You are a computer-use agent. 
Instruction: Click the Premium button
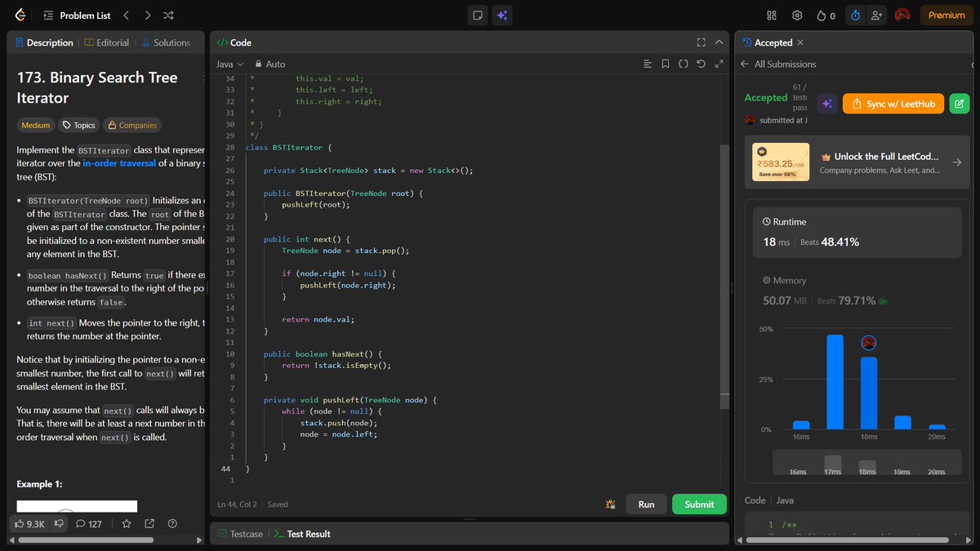[947, 15]
